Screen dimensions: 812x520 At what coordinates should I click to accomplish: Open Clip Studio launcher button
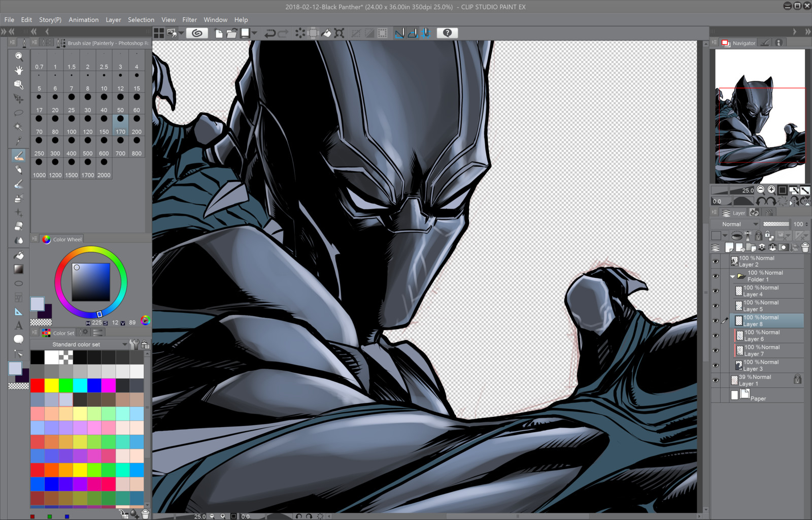197,33
